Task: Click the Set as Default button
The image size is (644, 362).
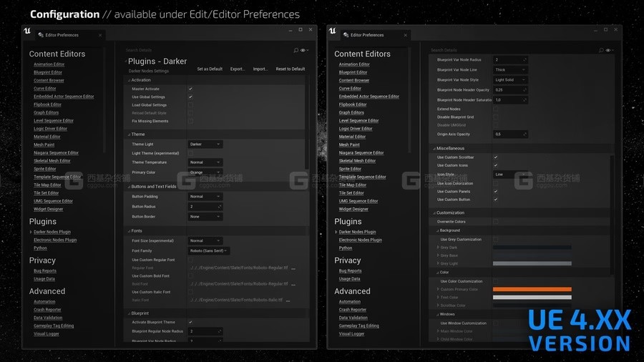Action: (210, 69)
